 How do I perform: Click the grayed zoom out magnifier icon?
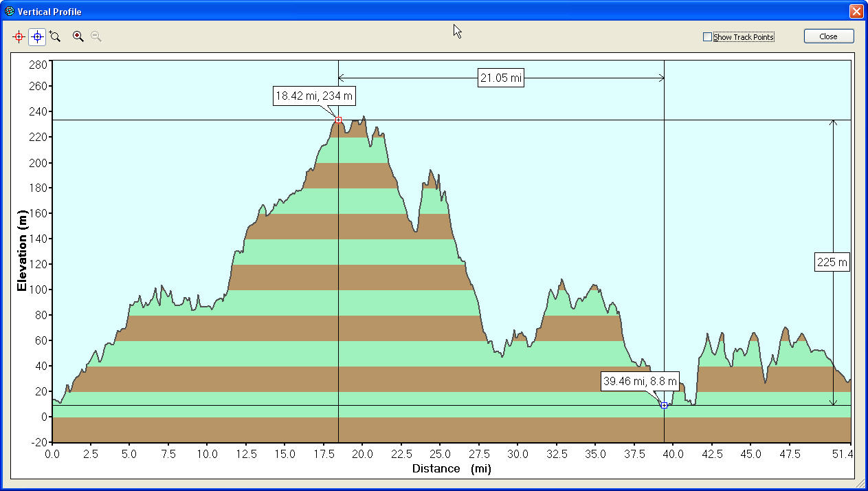[x=96, y=37]
